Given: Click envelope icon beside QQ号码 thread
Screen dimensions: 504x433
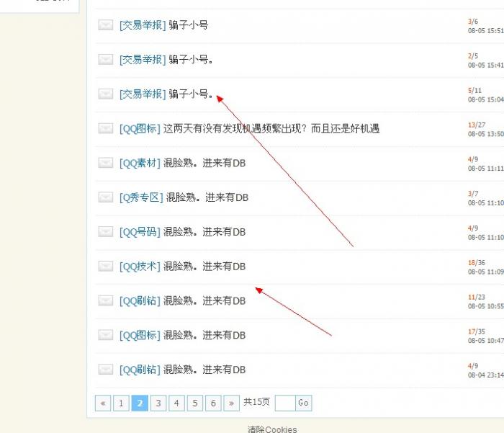Looking at the screenshot, I should tap(105, 231).
